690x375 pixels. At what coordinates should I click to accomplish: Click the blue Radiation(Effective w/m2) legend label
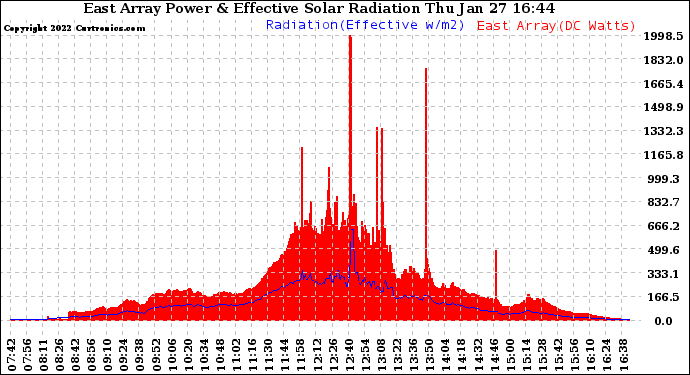click(x=365, y=25)
